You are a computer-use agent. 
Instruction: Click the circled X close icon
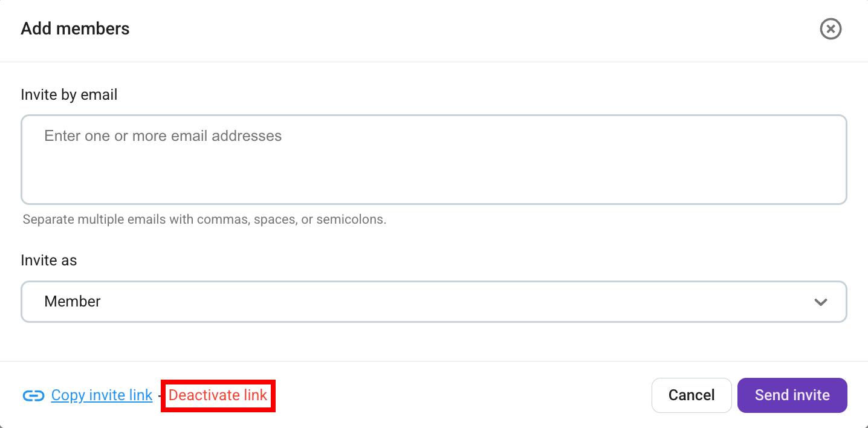831,28
